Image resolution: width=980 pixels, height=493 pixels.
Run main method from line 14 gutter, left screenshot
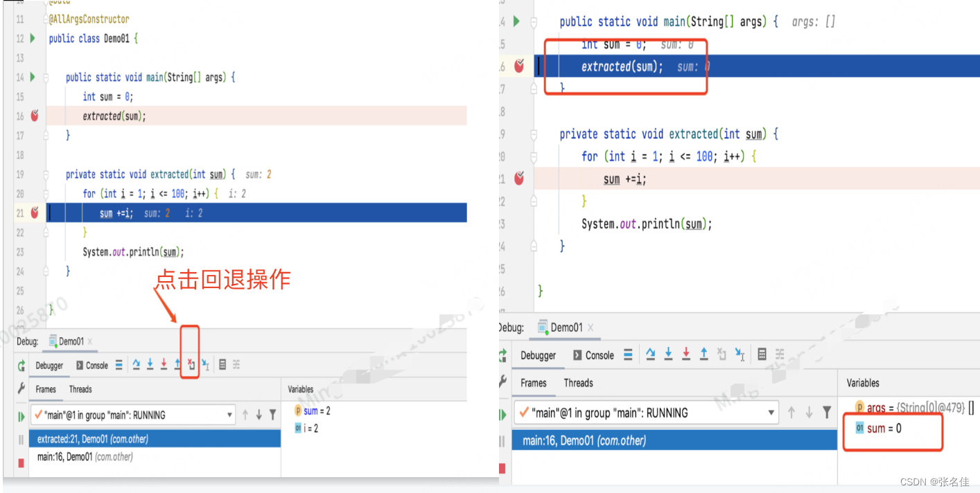[33, 78]
